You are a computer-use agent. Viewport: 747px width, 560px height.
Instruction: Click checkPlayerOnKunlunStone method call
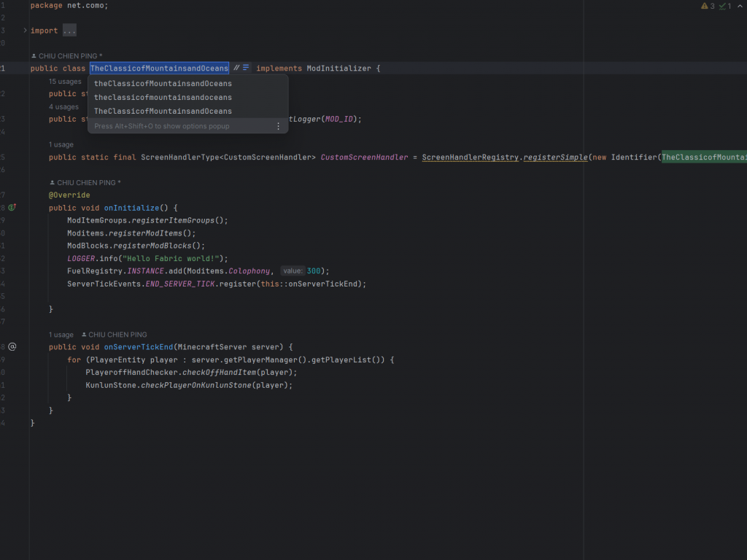pos(196,385)
